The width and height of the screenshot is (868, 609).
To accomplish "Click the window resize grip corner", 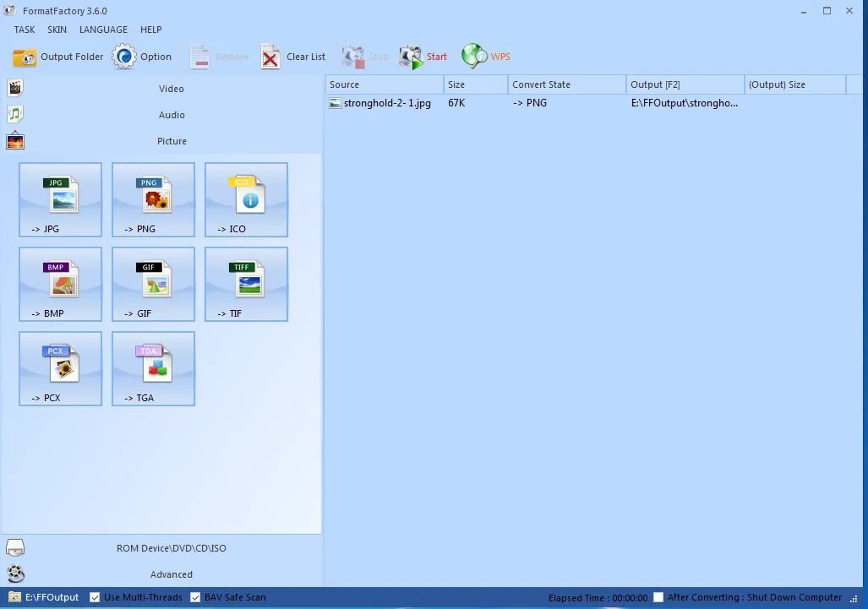I will pos(854,599).
